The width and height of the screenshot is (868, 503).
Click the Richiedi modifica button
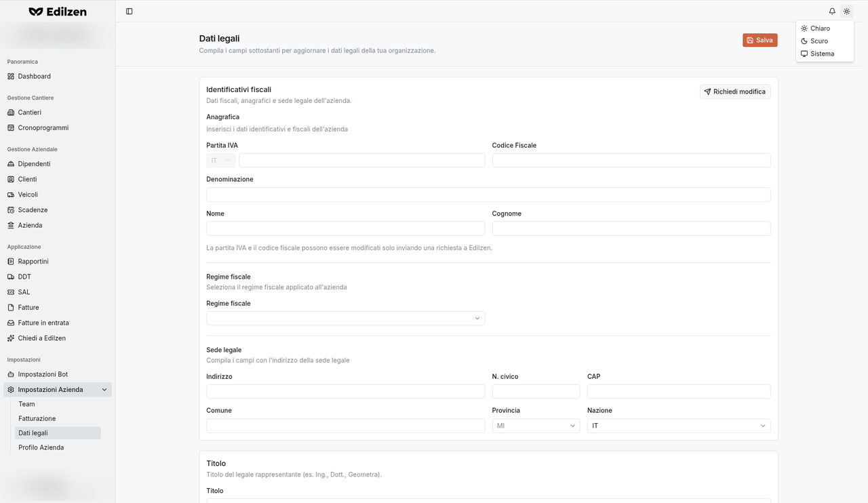(735, 92)
